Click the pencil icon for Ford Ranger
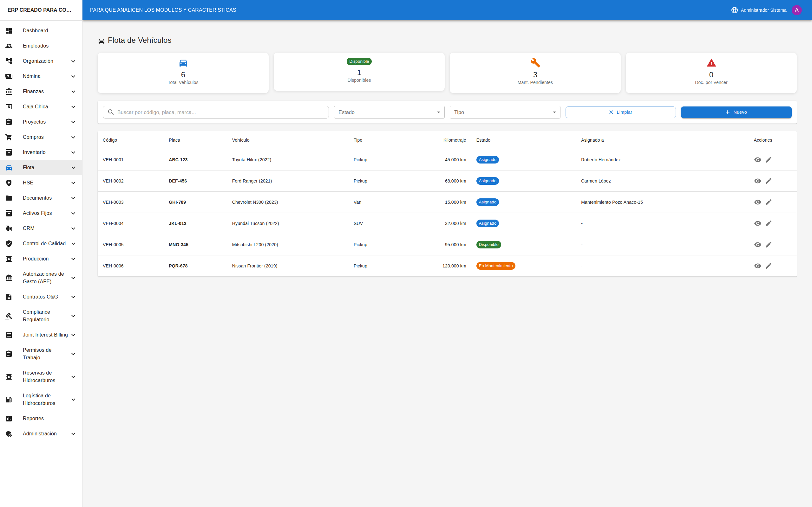This screenshot has width=812, height=507. click(x=768, y=181)
